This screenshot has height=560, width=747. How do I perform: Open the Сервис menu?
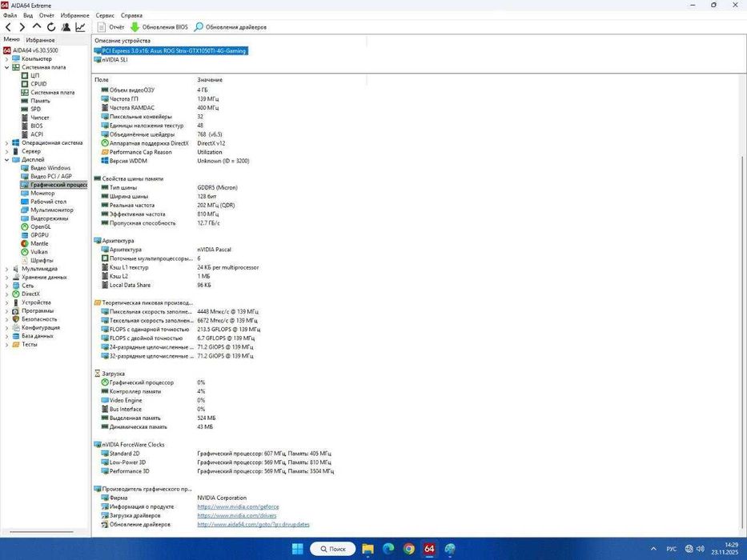(105, 15)
